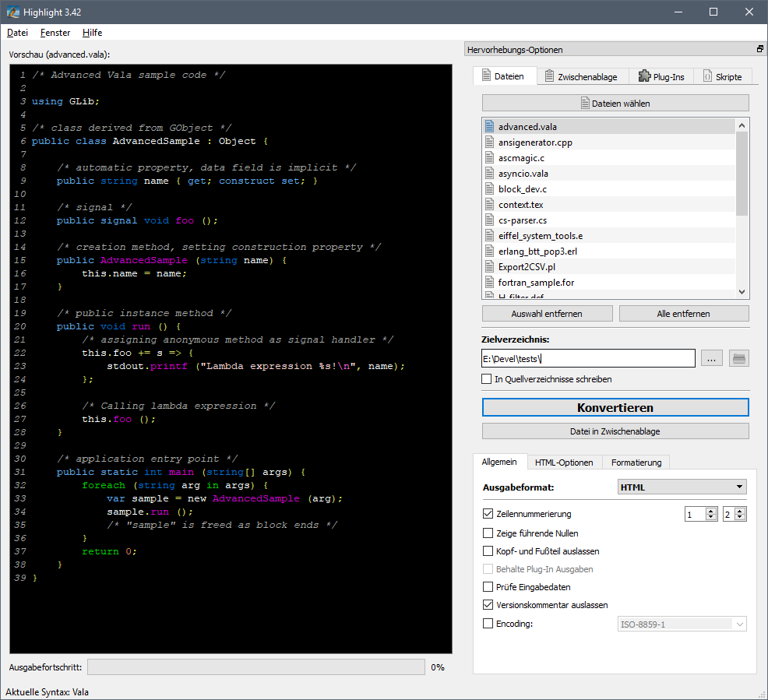Check Zeige führende Nullen

tap(488, 533)
